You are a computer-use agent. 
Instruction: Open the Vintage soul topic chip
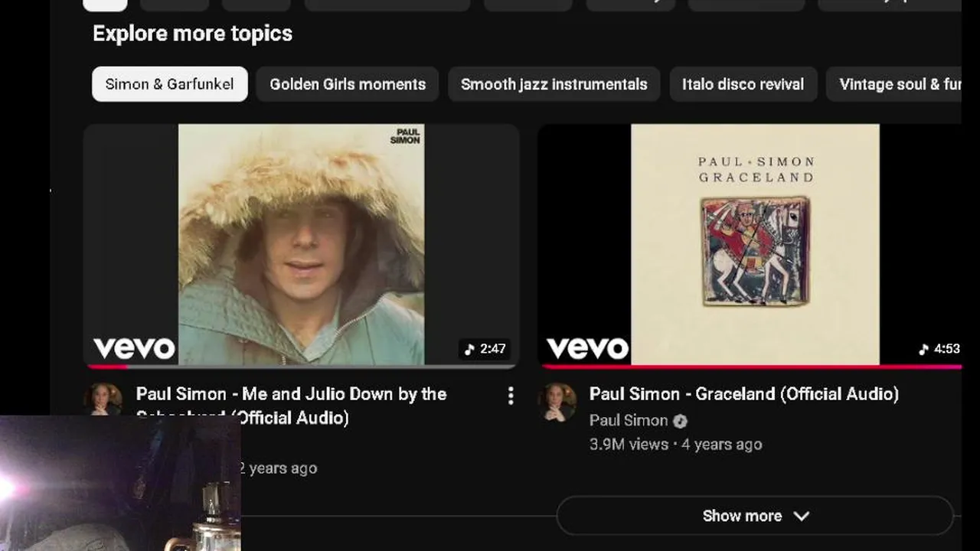(x=894, y=84)
